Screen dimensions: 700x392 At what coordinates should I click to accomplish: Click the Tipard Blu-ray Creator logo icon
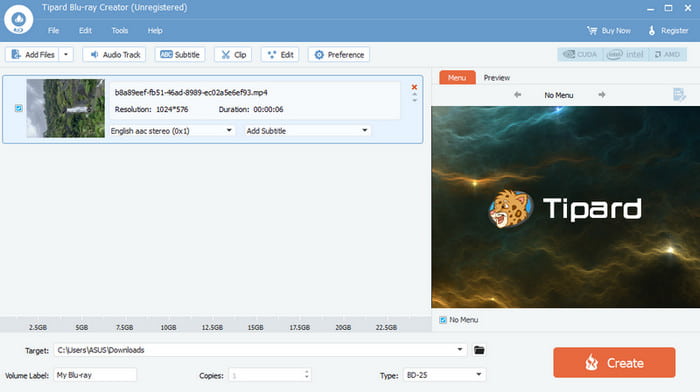point(18,20)
